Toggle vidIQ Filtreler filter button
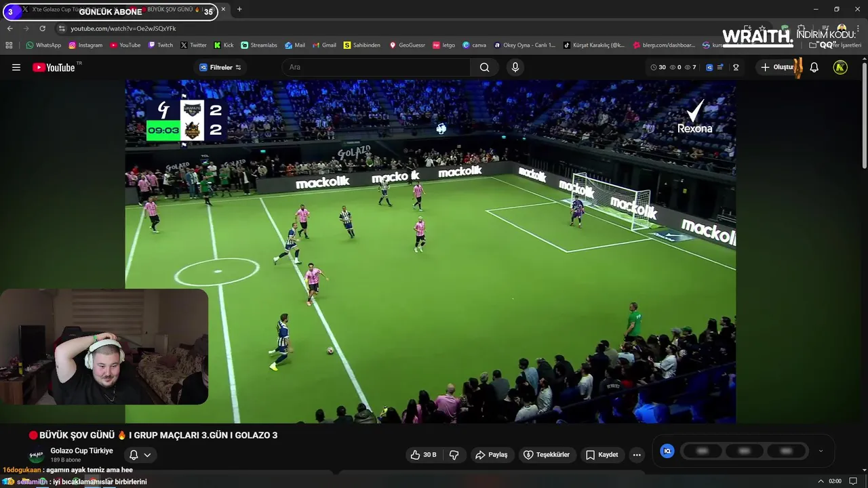868x488 pixels. click(220, 67)
